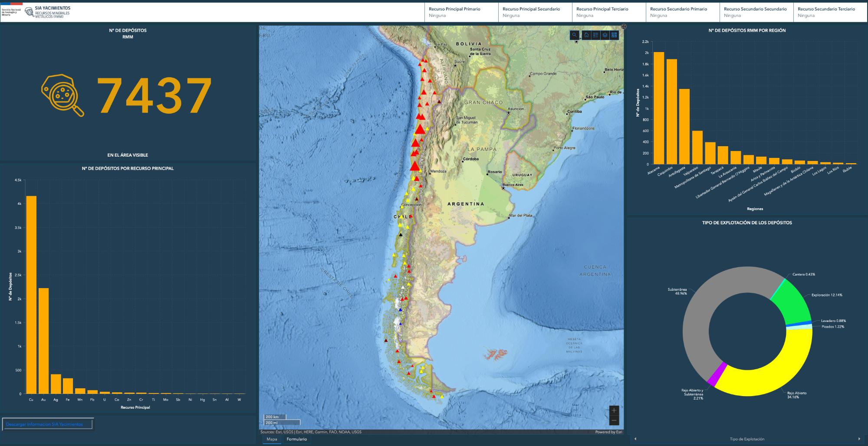The width and height of the screenshot is (868, 446).
Task: Open Recurso Principal Secundario filter dropdown
Action: point(535,12)
